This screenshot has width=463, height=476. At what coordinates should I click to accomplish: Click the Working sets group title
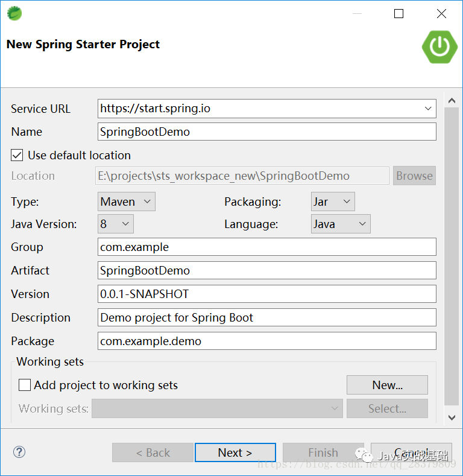[50, 361]
